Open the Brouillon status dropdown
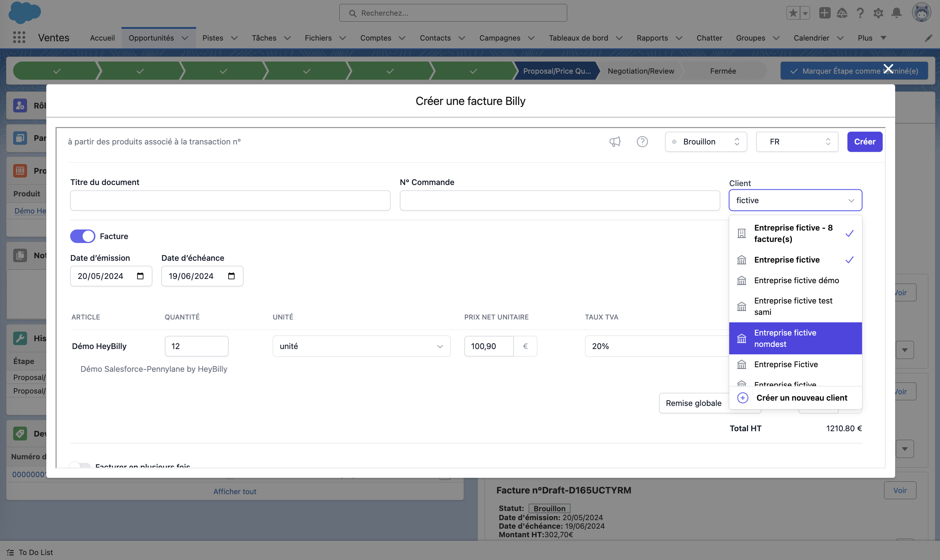 [705, 142]
